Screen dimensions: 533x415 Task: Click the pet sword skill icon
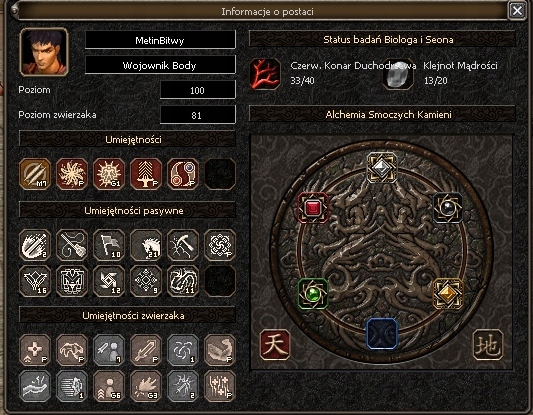(146, 350)
